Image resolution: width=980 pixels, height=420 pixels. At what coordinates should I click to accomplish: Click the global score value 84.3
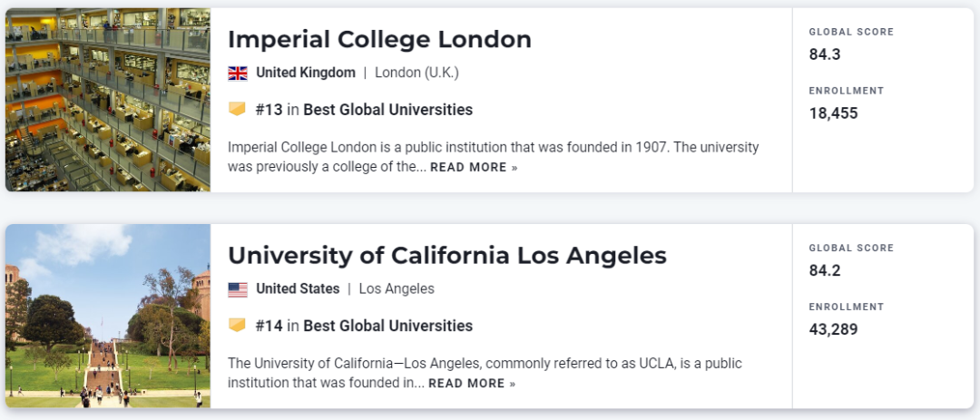click(x=825, y=55)
